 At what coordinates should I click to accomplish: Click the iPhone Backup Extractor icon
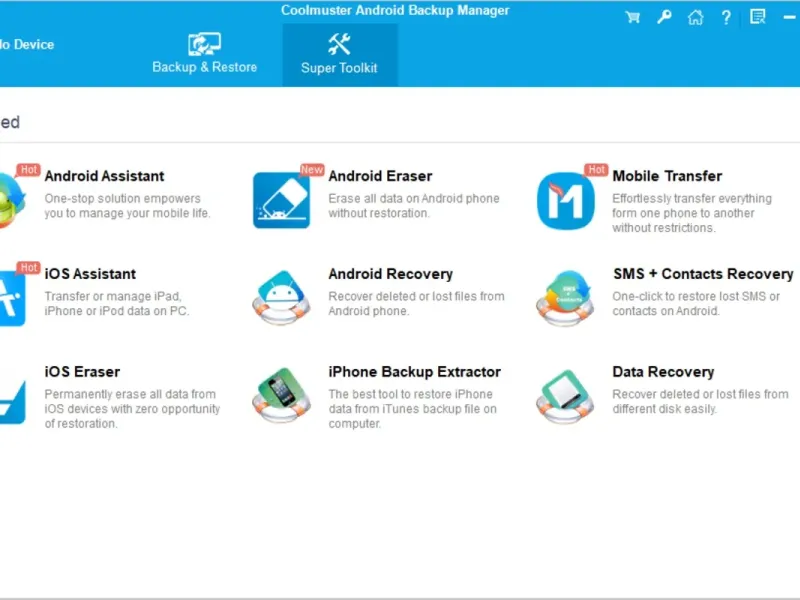(281, 395)
